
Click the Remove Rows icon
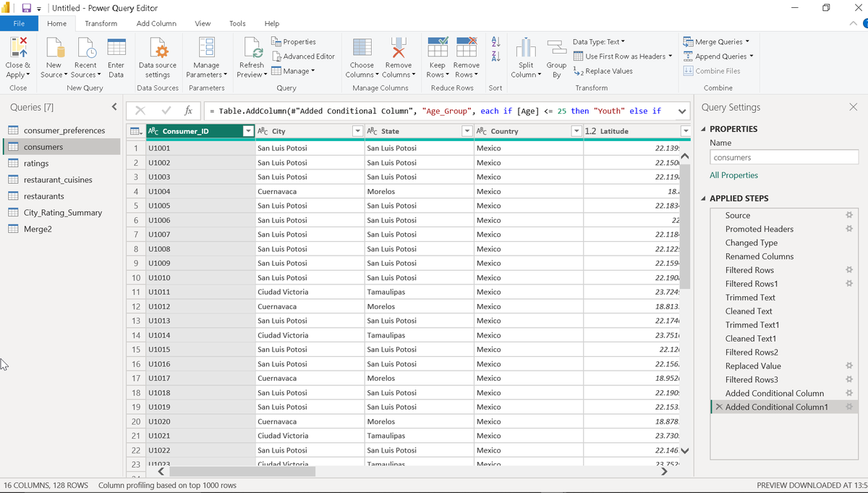pos(467,46)
